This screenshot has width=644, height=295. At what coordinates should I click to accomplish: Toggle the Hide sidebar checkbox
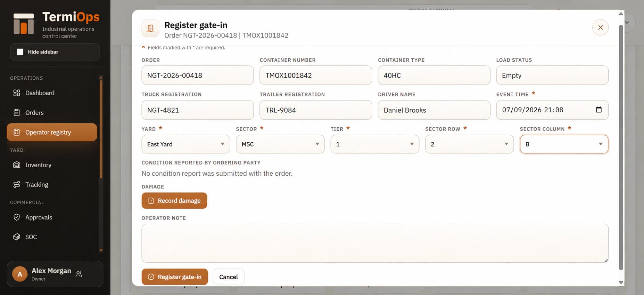coord(20,52)
